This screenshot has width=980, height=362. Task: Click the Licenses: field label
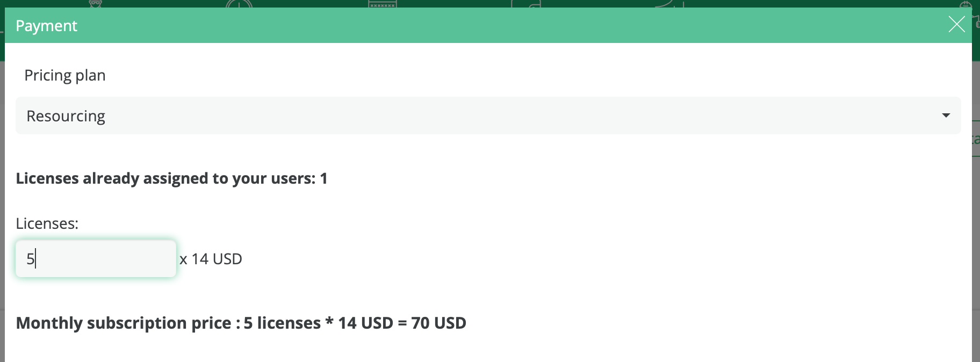coord(47,223)
